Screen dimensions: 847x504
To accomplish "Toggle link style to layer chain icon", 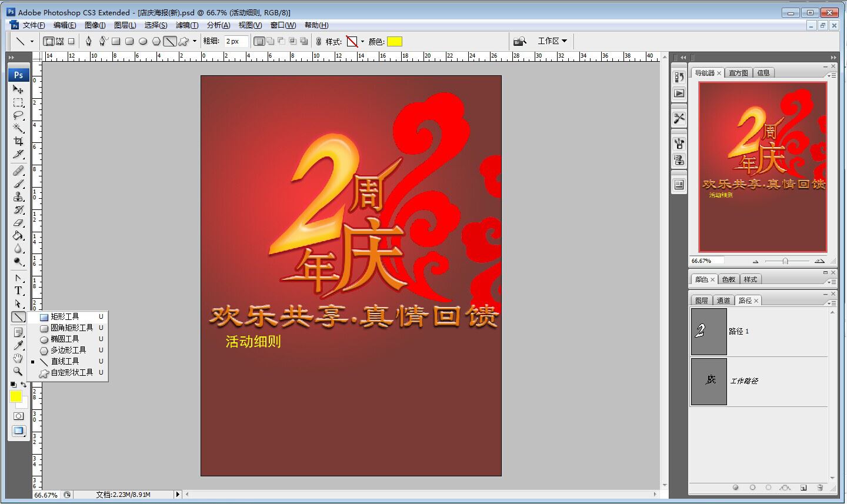I will [x=318, y=41].
